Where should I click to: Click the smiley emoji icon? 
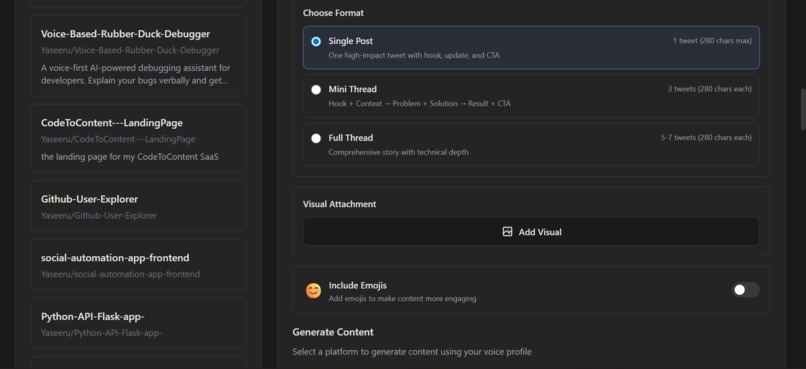coord(313,291)
